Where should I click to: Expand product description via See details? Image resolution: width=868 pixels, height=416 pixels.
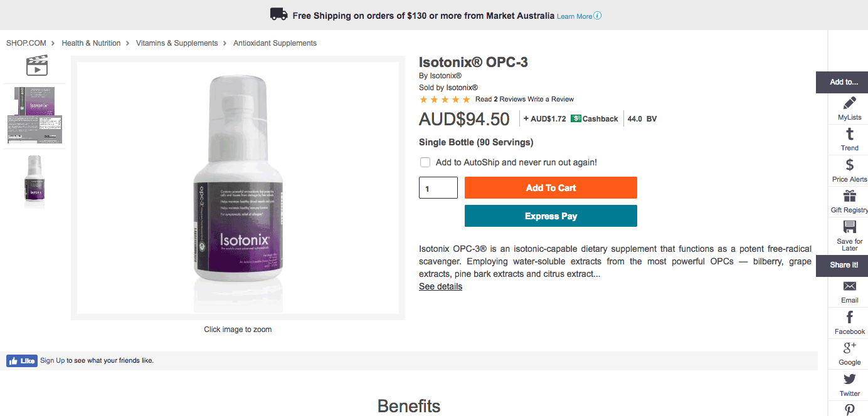(x=440, y=286)
